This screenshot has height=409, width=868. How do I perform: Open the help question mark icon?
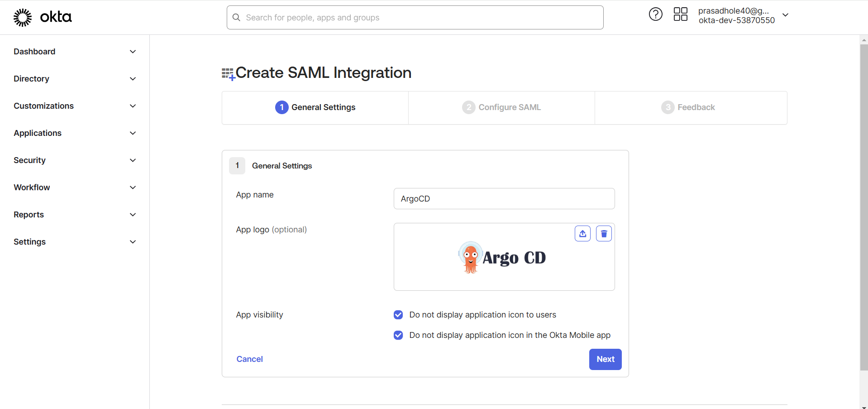pos(655,14)
